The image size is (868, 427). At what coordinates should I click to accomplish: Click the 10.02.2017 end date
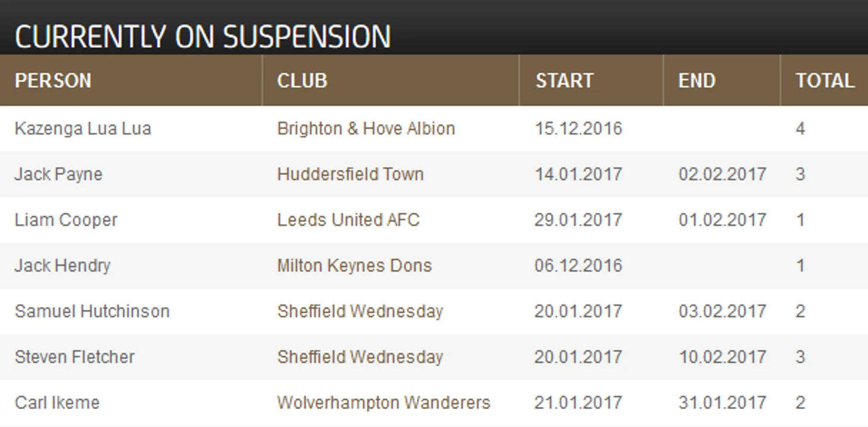pos(722,357)
